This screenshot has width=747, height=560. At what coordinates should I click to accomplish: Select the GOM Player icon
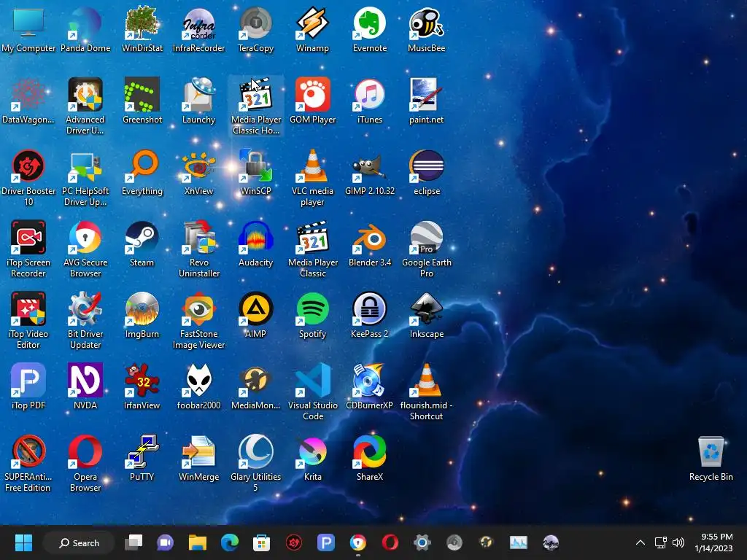click(312, 94)
